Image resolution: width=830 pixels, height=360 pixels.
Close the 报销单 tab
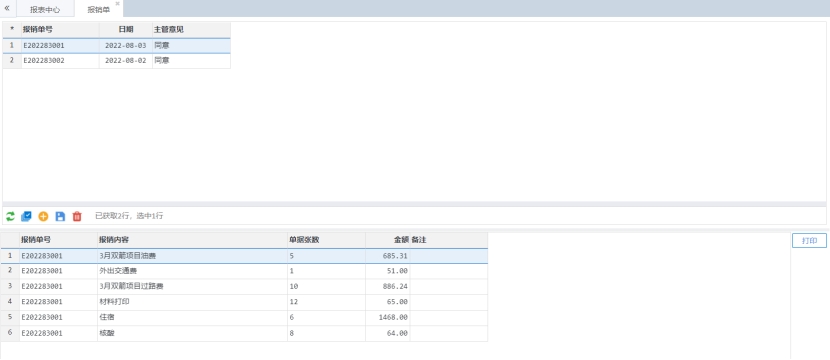[x=118, y=4]
